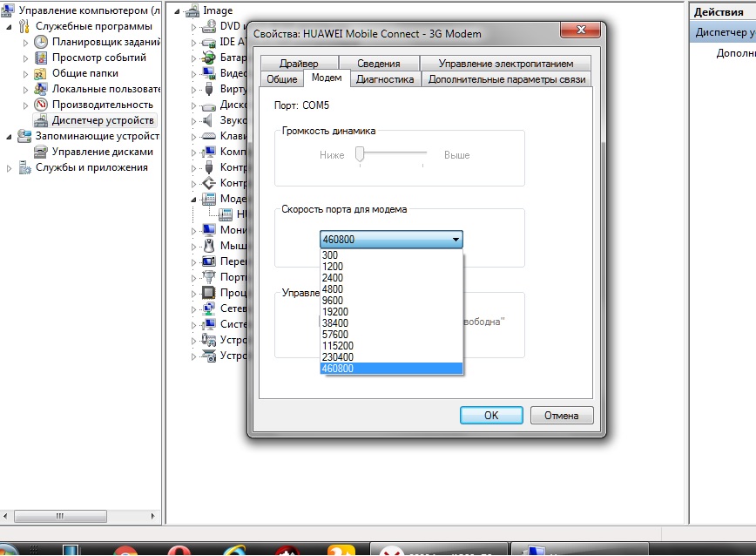Select the Modem tab labeled Модем
This screenshot has width=756, height=556.
(327, 78)
